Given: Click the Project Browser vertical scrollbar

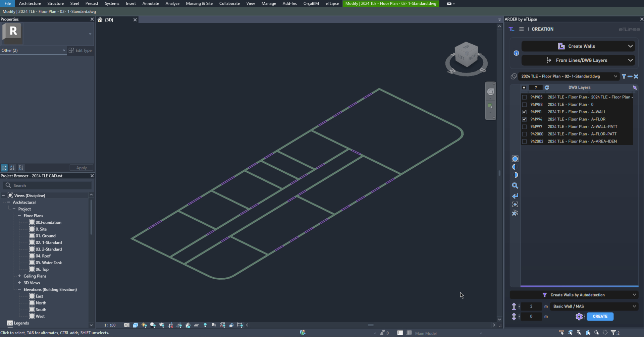Looking at the screenshot, I should (91, 217).
